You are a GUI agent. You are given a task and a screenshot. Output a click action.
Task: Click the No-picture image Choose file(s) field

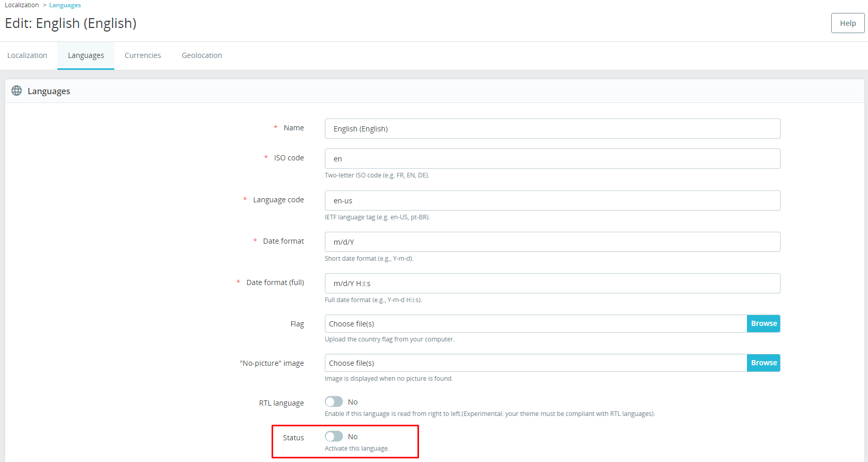tap(535, 363)
